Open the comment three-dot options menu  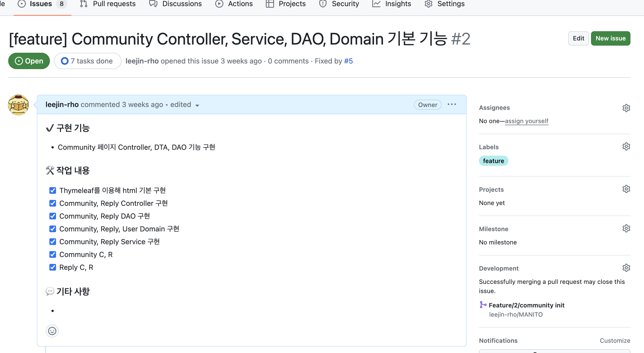tap(452, 104)
